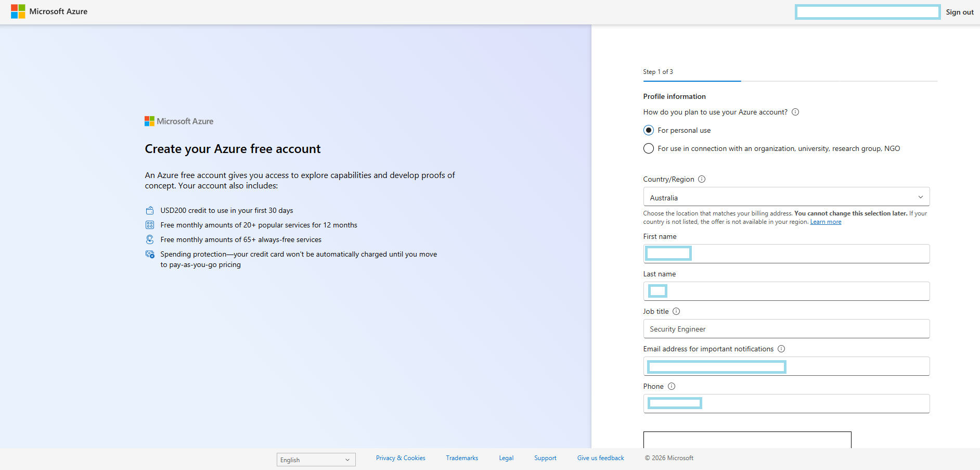Click Give us feedback link
The image size is (980, 470).
coord(600,458)
